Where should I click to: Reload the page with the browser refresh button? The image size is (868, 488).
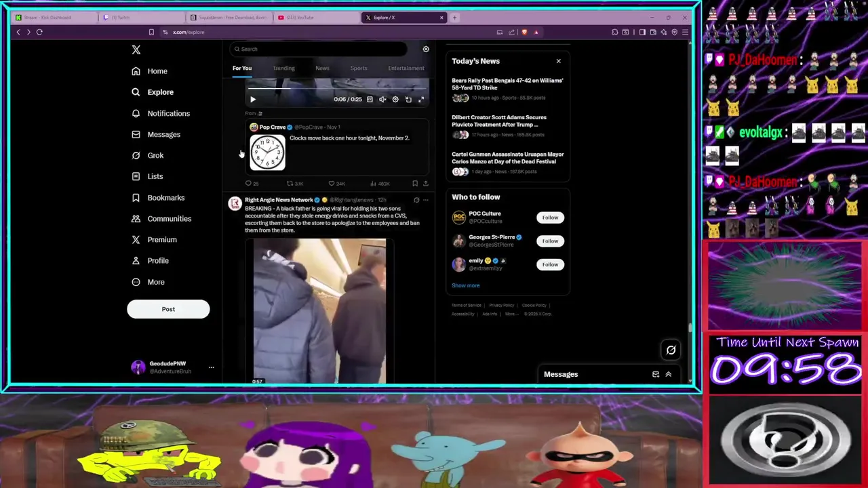(39, 32)
